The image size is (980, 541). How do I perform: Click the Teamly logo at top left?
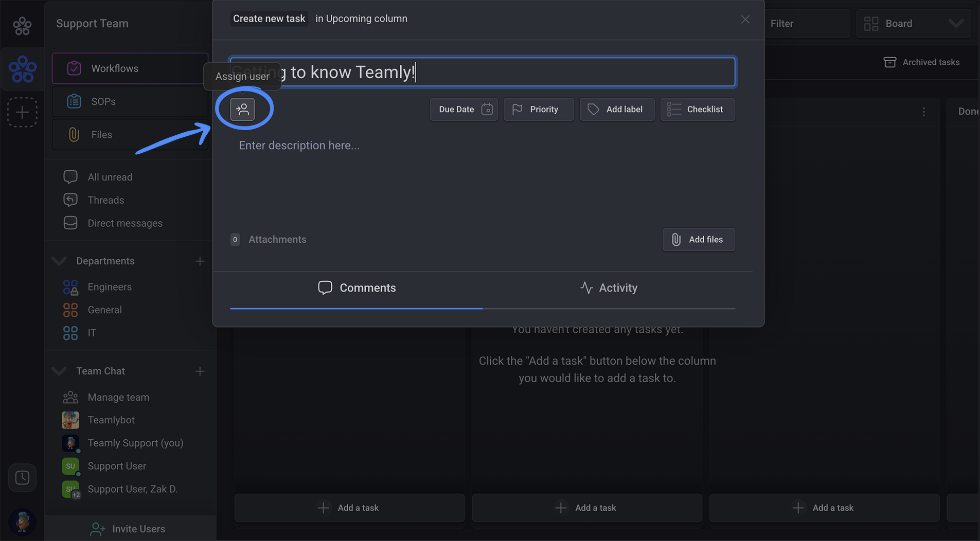coord(22,25)
